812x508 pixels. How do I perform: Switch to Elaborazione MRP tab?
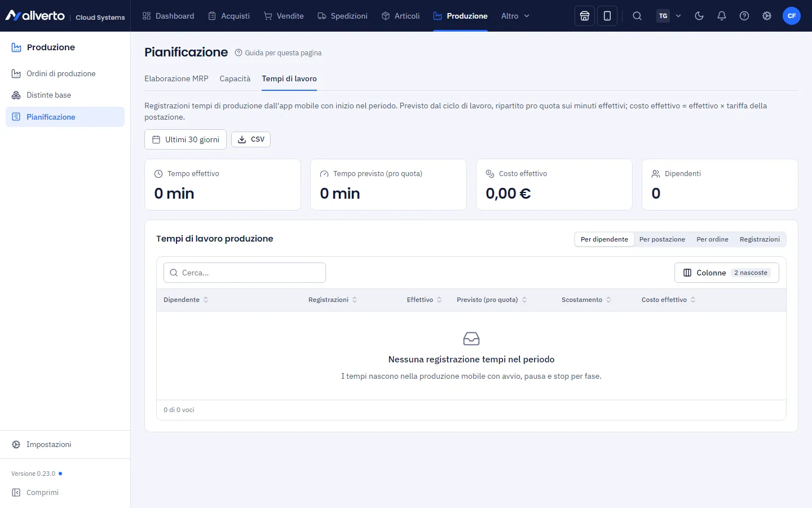176,78
